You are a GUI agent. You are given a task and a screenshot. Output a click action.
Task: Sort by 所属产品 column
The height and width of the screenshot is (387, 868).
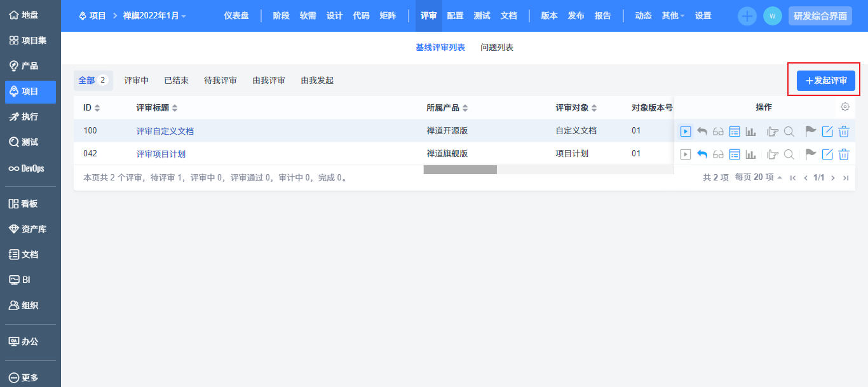pyautogui.click(x=447, y=108)
